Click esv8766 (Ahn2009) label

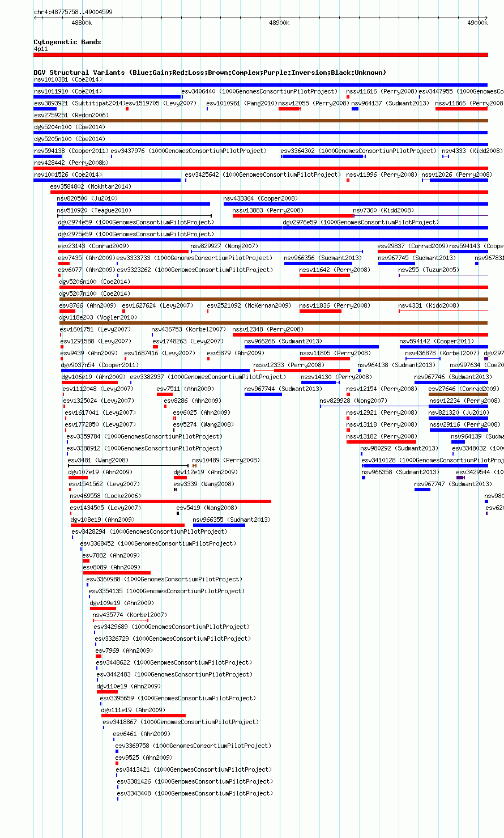pos(88,306)
